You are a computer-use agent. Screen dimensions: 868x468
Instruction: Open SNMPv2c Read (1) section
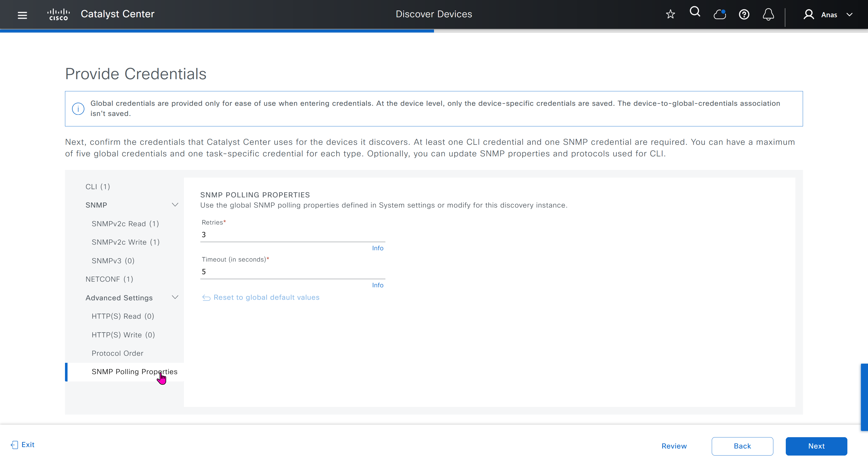(x=125, y=224)
